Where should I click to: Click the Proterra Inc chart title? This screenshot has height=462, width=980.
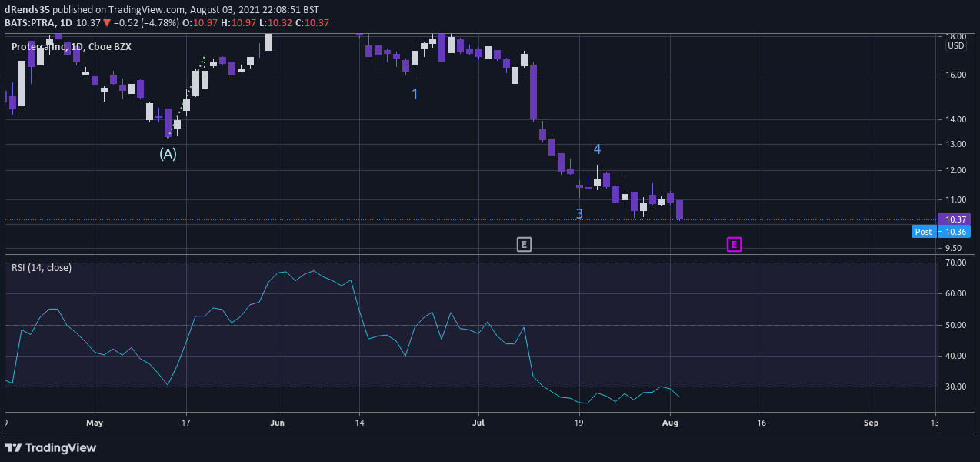pos(72,46)
